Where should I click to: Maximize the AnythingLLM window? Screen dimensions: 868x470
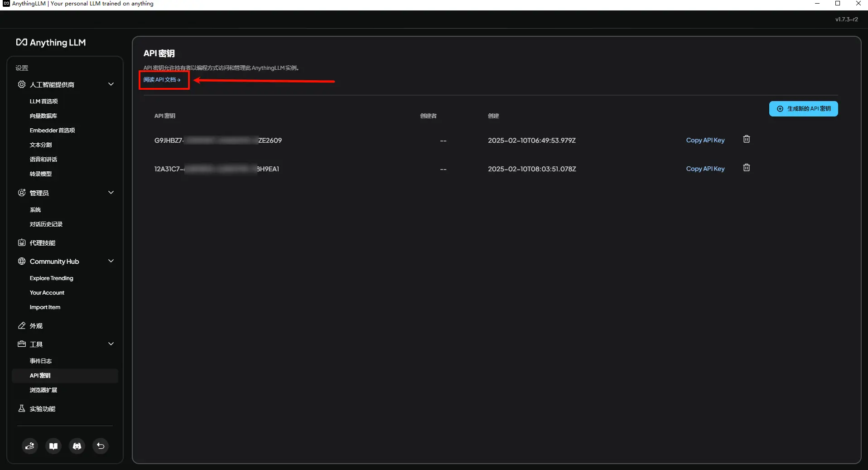tap(838, 4)
